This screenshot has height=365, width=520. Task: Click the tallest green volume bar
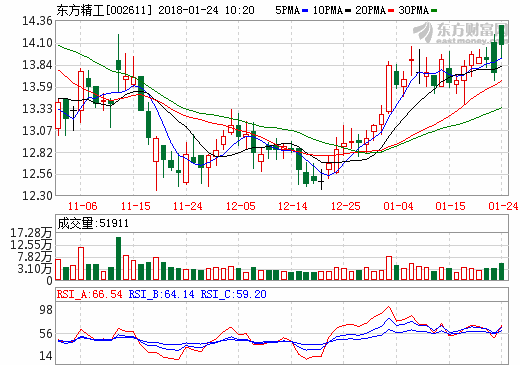[x=118, y=258]
